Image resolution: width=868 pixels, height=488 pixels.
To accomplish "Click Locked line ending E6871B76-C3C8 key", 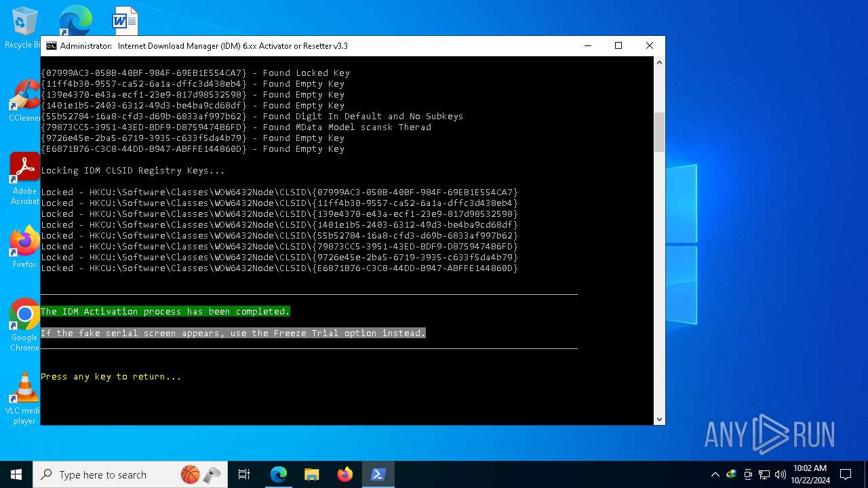I will click(279, 268).
